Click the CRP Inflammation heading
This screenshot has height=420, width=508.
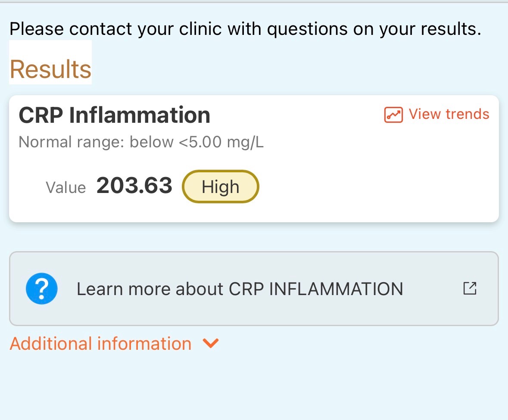[115, 115]
